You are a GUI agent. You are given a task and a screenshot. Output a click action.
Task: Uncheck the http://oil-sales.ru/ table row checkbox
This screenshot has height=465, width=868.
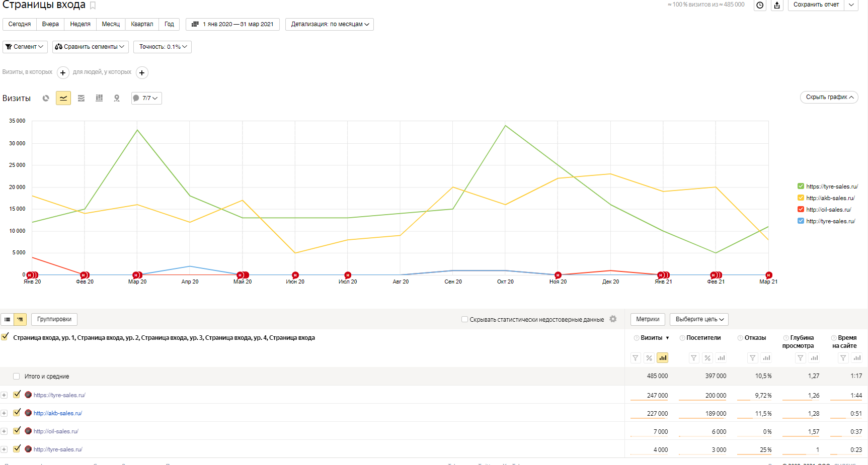(x=17, y=431)
